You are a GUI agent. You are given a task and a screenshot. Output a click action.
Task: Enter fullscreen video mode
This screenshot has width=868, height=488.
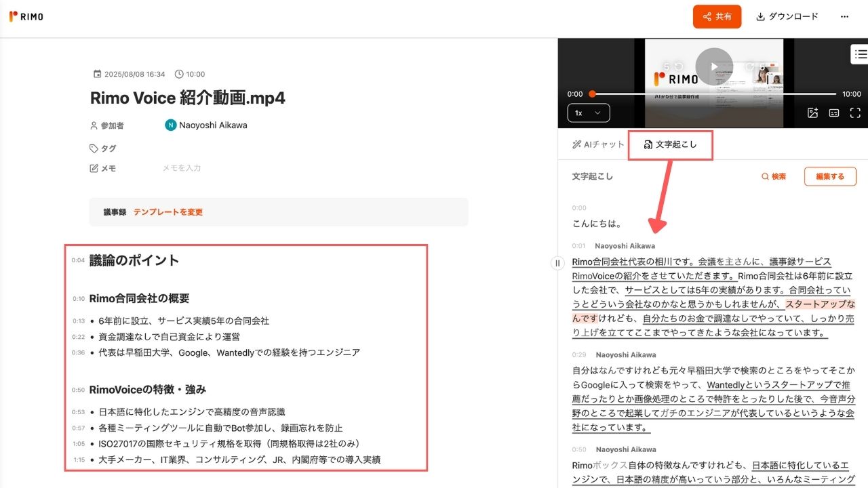pyautogui.click(x=855, y=113)
